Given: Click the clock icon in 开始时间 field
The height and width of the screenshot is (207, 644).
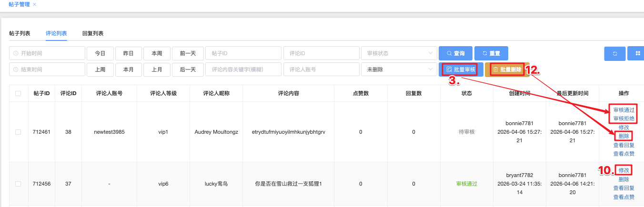Looking at the screenshot, I should coord(16,53).
